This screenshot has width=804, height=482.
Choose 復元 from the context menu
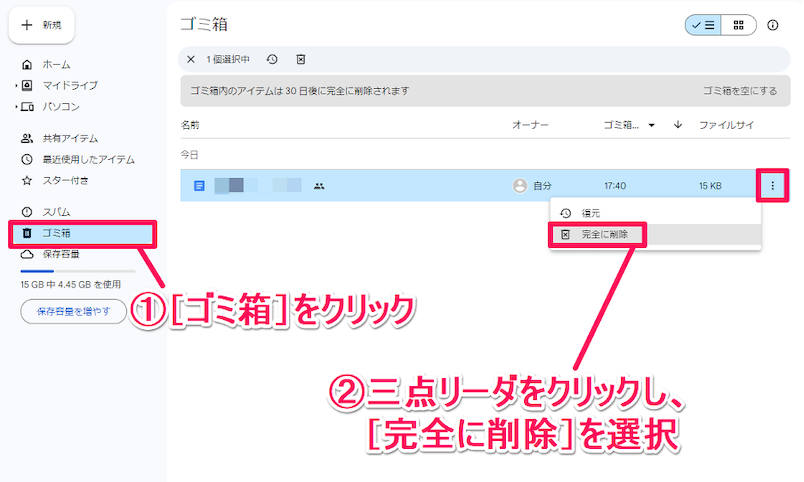coord(591,213)
